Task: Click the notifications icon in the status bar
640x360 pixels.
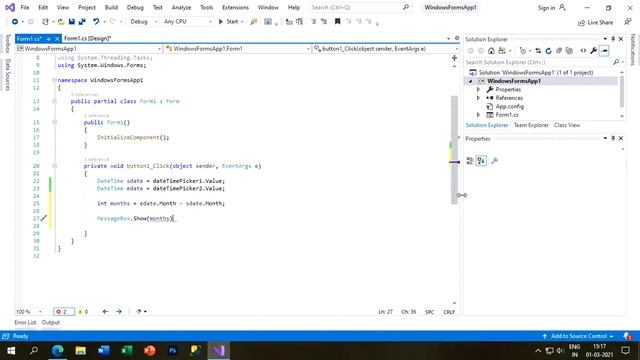Action: [627, 336]
